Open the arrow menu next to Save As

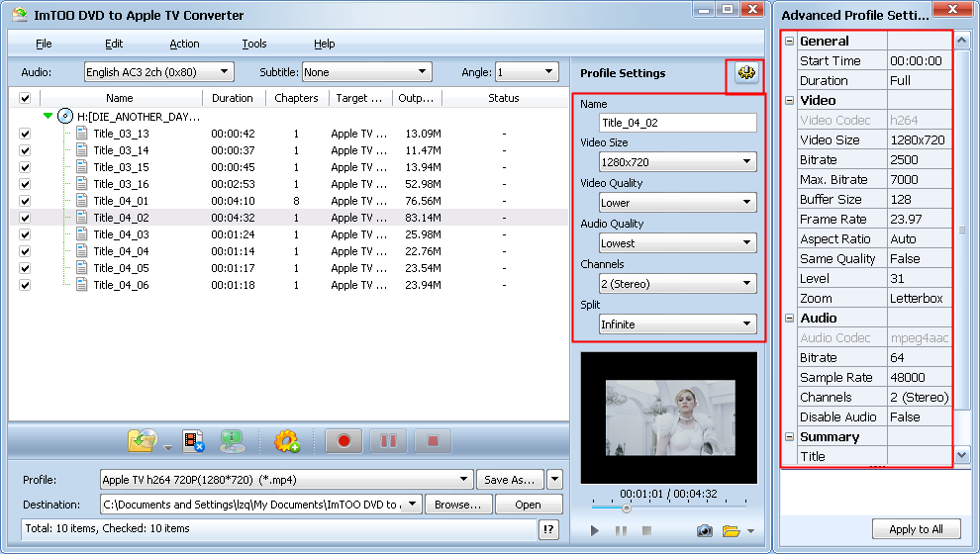tap(554, 480)
